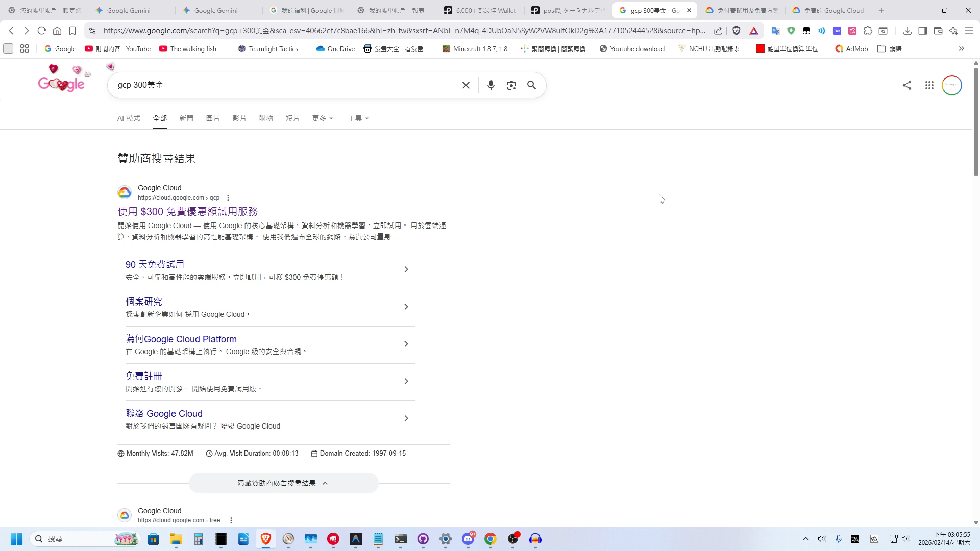Open Brave Wallet icon
Image resolution: width=980 pixels, height=551 pixels.
click(938, 31)
